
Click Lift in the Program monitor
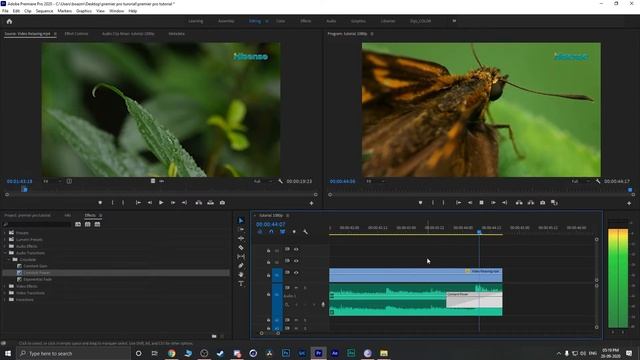click(519, 202)
